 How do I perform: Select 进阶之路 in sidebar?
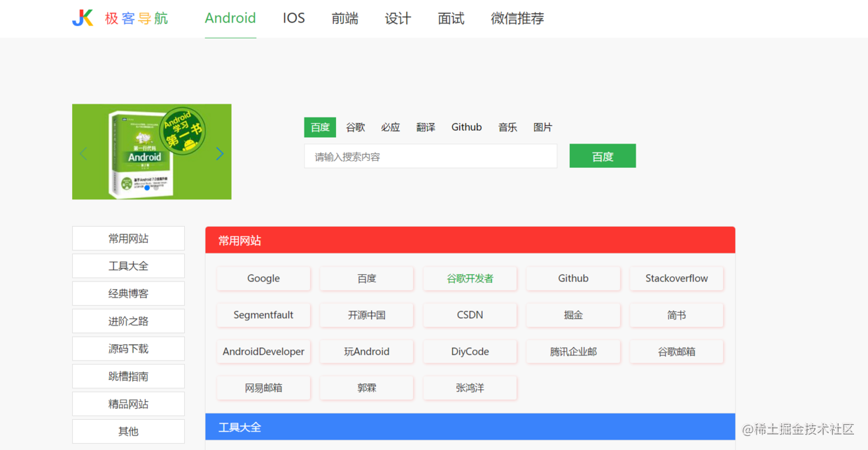128,321
